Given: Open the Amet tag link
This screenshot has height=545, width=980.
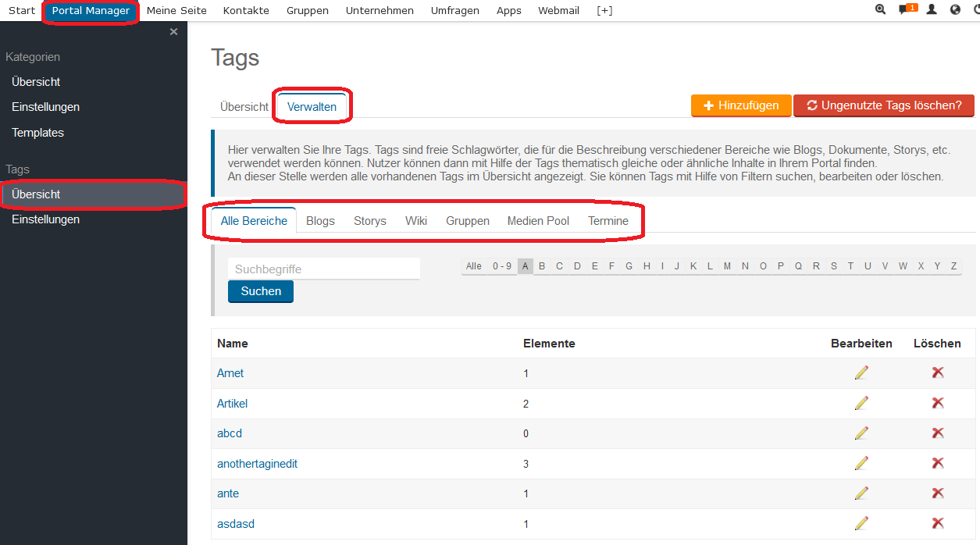Looking at the screenshot, I should 230,373.
